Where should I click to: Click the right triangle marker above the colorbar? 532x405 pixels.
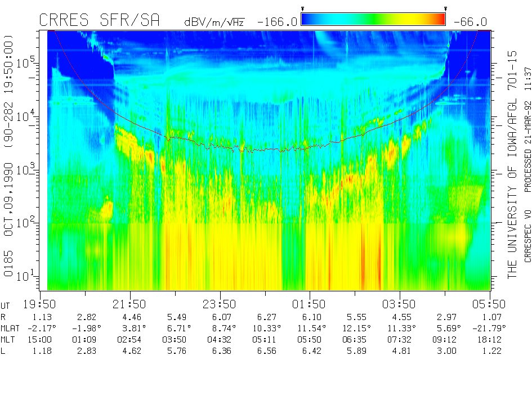(445, 9)
